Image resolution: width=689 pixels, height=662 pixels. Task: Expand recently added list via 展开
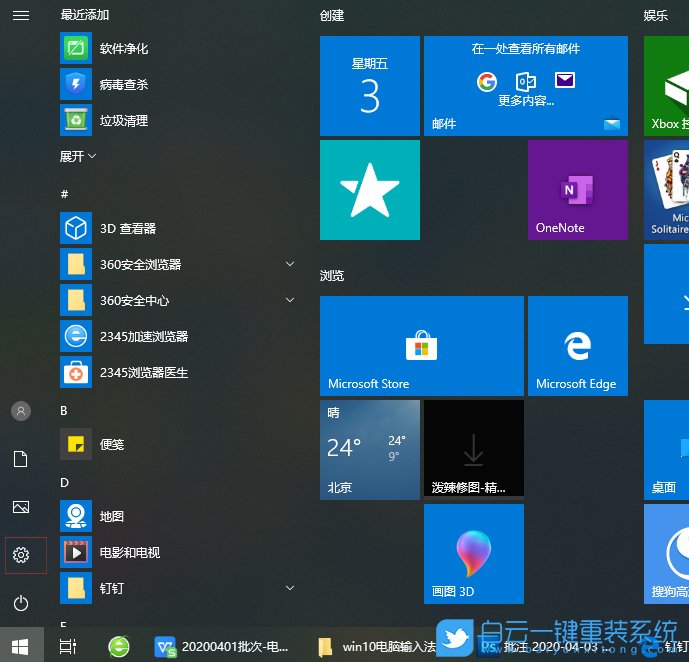pyautogui.click(x=78, y=156)
